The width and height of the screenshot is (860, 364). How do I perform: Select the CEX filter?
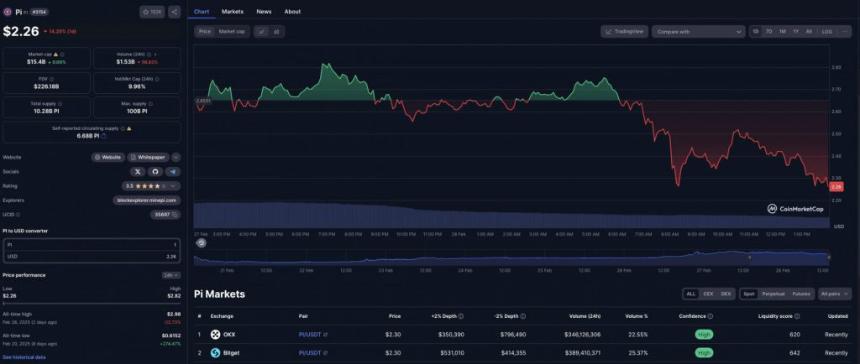click(708, 294)
